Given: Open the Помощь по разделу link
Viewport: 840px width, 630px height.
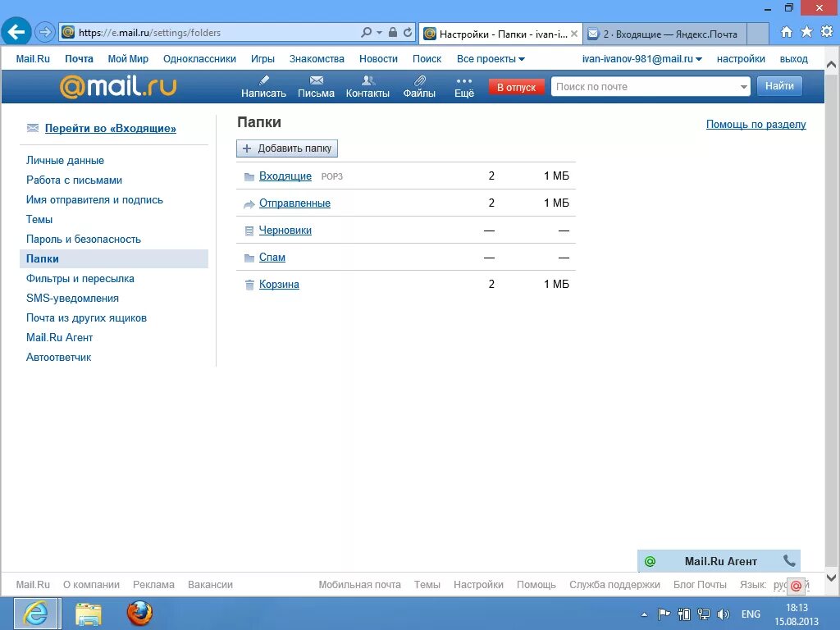Looking at the screenshot, I should point(756,125).
